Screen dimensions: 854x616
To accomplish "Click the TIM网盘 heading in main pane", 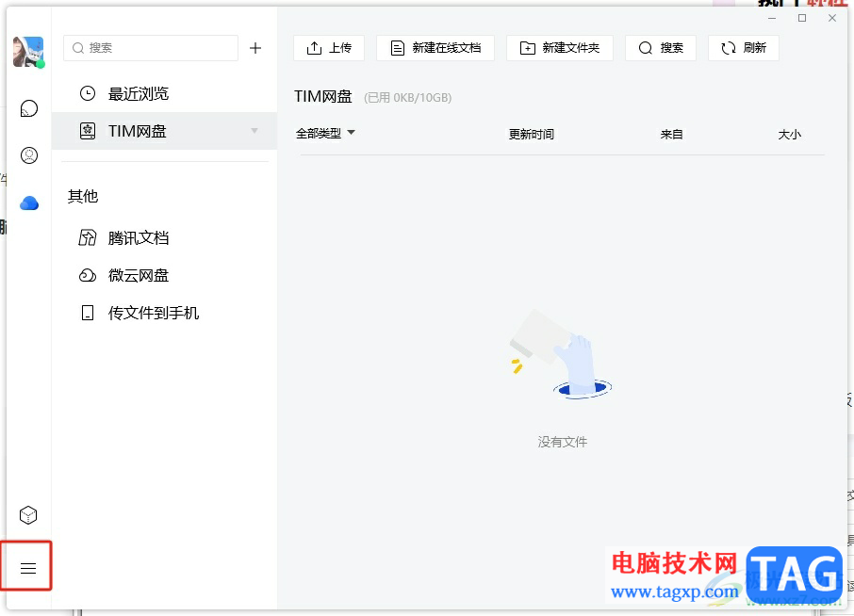I will point(323,96).
